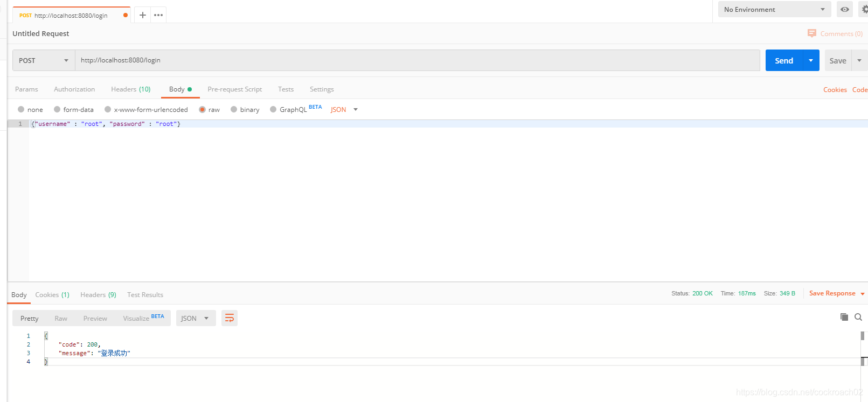Screen dimensions: 868x402
Task: Click in the request URL field
Action: [x=418, y=60]
